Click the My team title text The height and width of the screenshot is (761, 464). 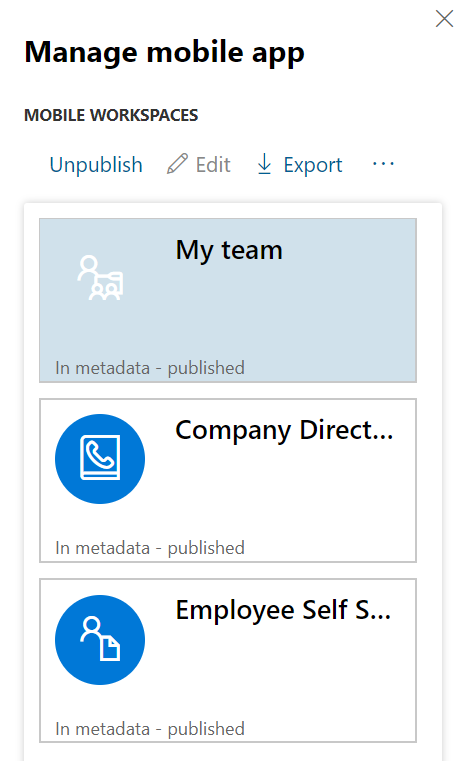229,251
